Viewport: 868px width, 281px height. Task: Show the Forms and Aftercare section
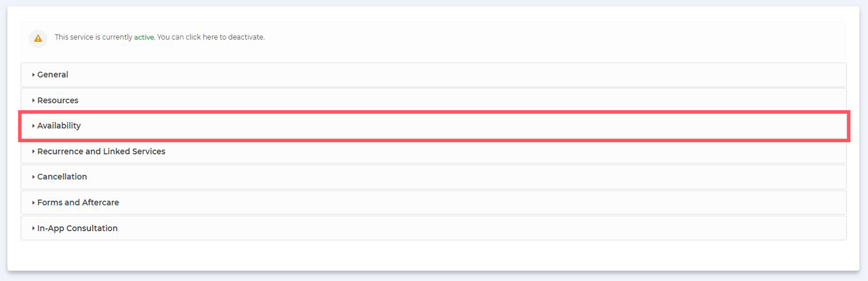(78, 203)
